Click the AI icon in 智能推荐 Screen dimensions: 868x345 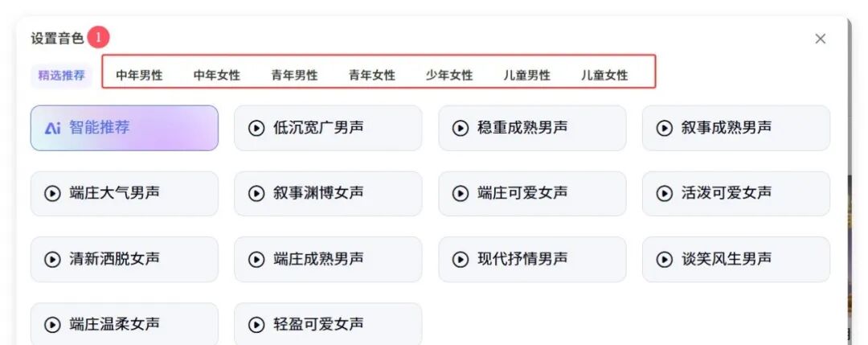click(53, 128)
